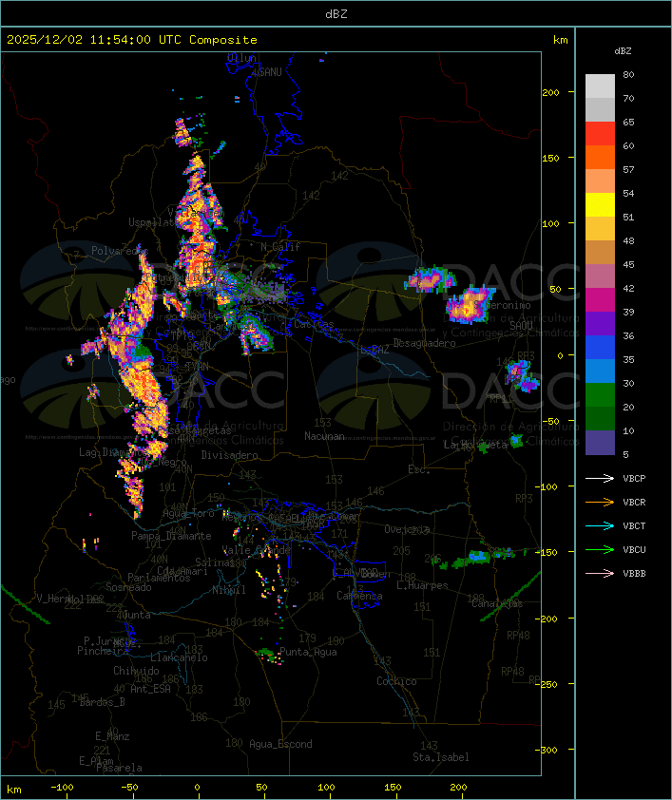This screenshot has height=800, width=672.
Task: Select the dark orange 57-60 dBZ swatch
Action: tap(600, 158)
